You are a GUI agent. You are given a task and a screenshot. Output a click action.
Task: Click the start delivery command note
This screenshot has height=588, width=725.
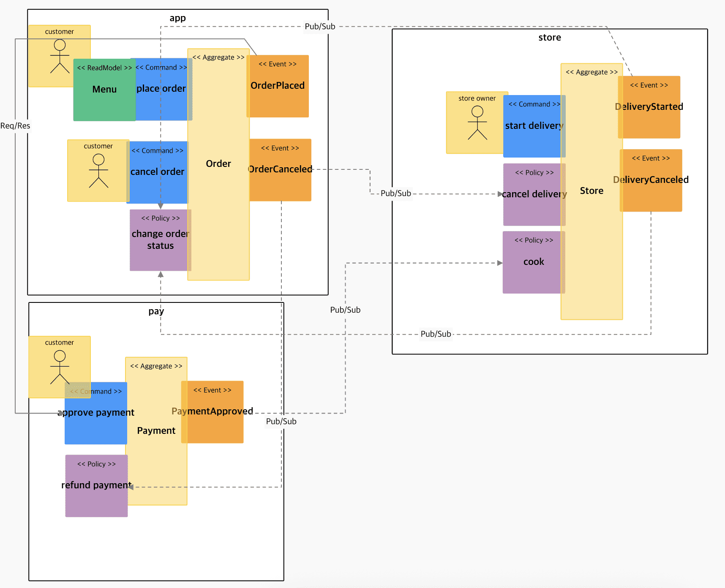click(x=534, y=126)
